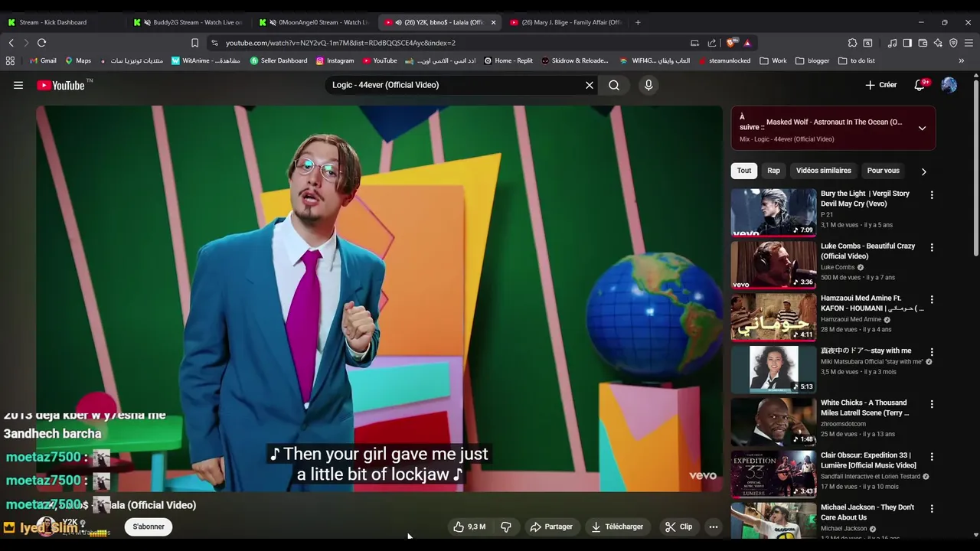Open the Work bookmarks folder
This screenshot has width=980, height=551.
tap(773, 60)
